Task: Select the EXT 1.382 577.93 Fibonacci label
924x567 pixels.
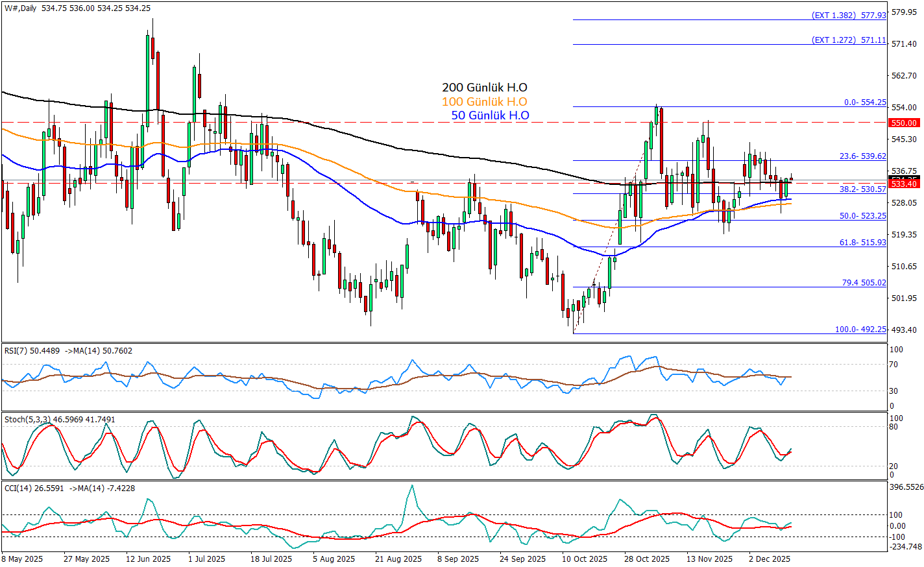Action: point(849,15)
